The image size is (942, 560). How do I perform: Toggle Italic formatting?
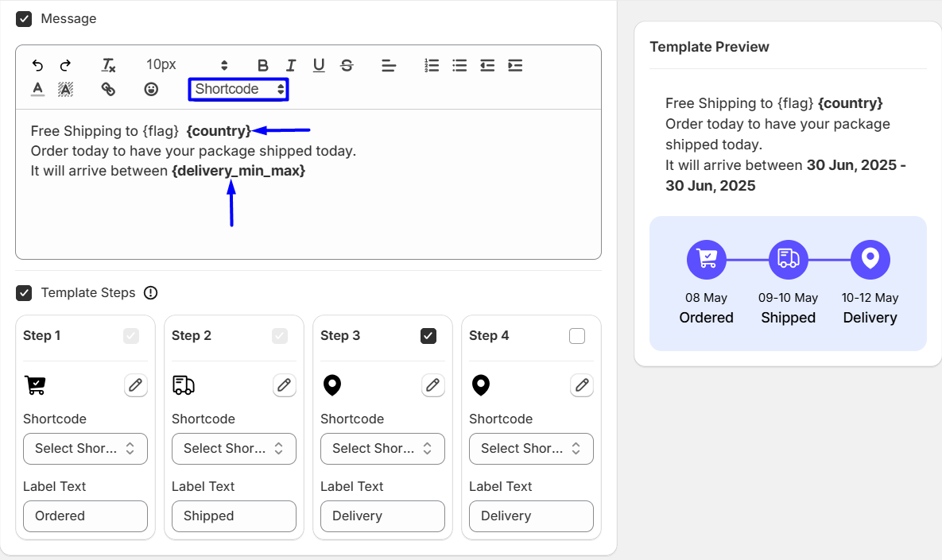290,65
